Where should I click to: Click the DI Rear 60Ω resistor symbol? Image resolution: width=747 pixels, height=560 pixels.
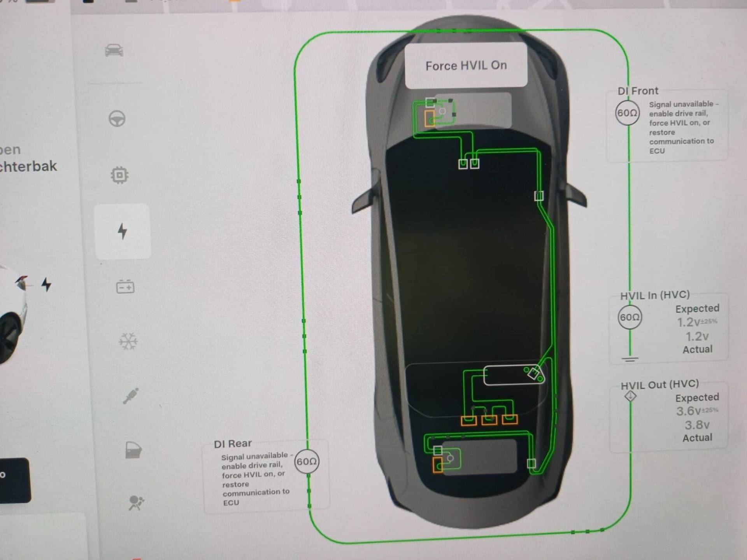pos(307,462)
